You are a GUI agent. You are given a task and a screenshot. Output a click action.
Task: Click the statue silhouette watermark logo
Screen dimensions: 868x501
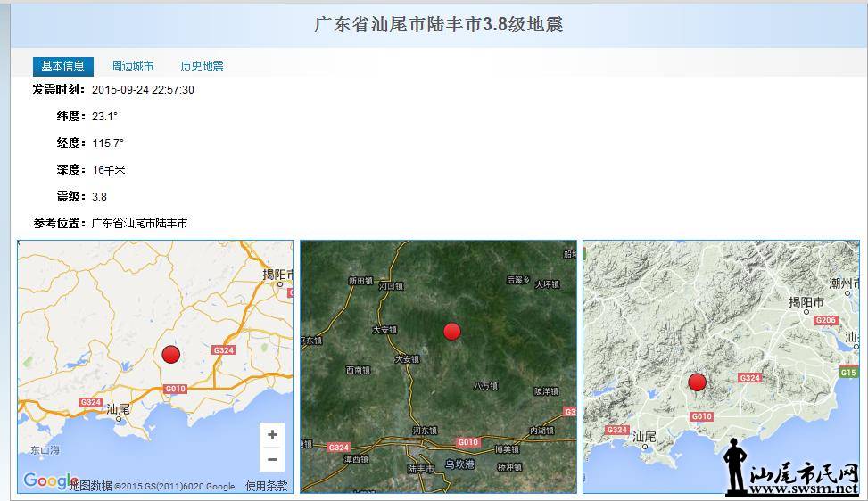tap(735, 464)
